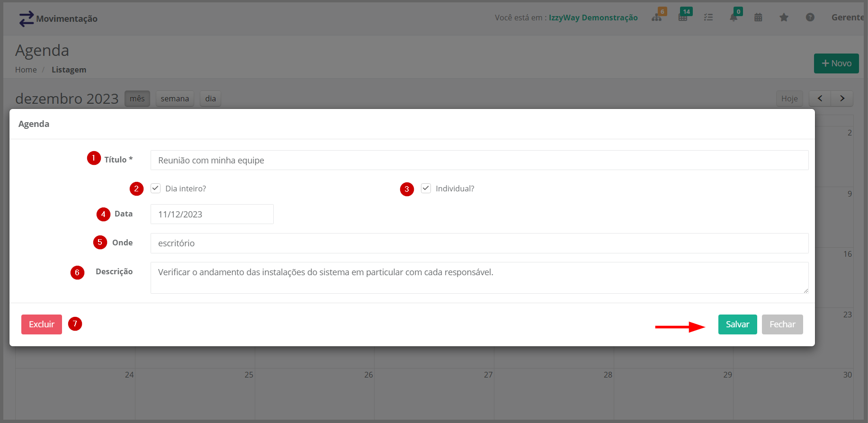Click the Agenda page heading
The height and width of the screenshot is (423, 868).
(42, 50)
